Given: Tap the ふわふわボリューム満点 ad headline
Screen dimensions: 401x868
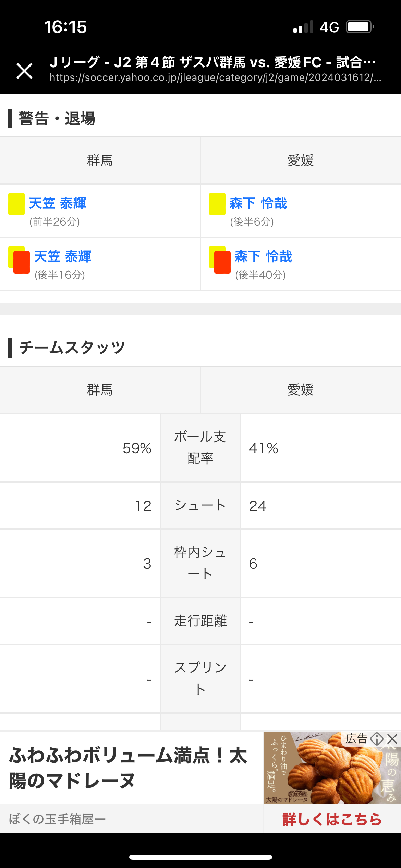Looking at the screenshot, I should 129,768.
